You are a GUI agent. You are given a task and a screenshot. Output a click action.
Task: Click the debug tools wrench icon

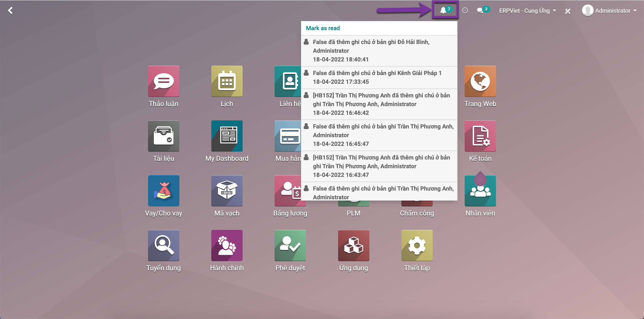click(568, 11)
